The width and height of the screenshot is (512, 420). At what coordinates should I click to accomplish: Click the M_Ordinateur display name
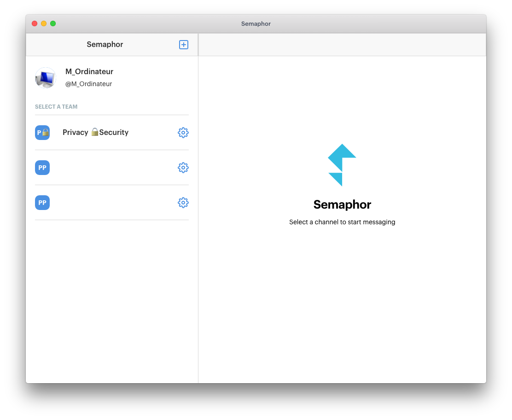coord(89,71)
